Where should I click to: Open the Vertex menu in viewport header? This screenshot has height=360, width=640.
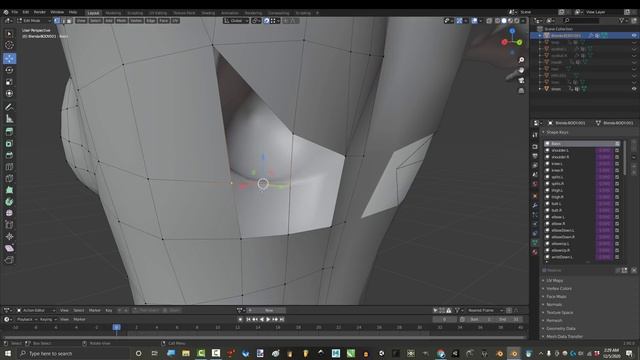(x=136, y=20)
